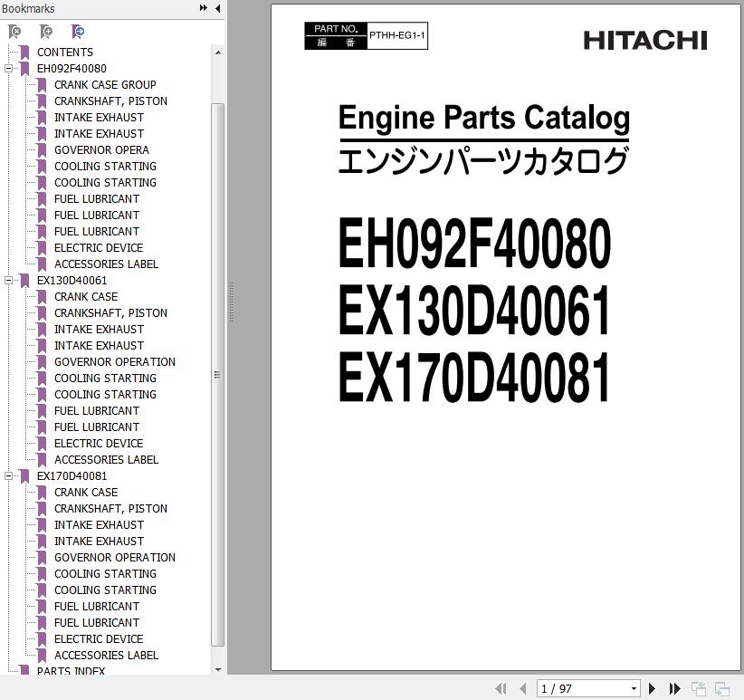Go to previous page arrow
744x700 pixels.
(523, 688)
